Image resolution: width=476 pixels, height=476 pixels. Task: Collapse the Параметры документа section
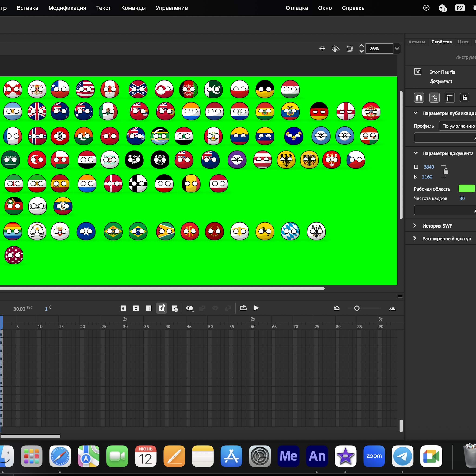coord(415,153)
